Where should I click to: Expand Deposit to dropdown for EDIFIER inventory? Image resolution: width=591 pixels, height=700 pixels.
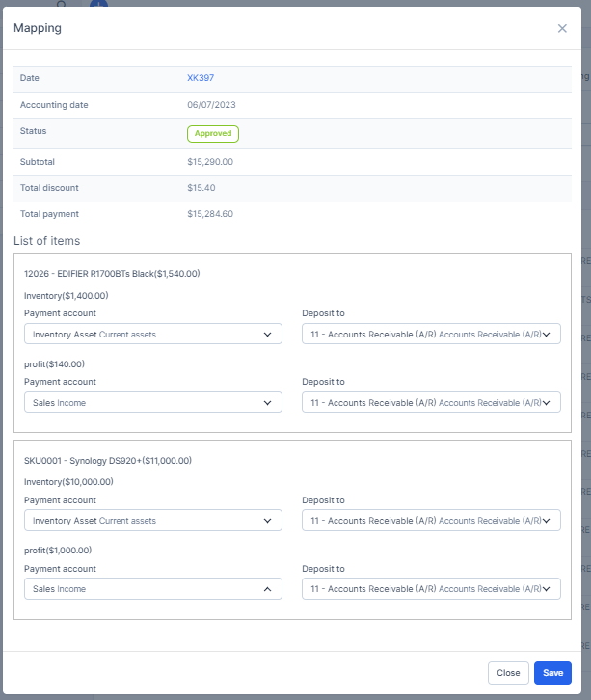coord(431,335)
